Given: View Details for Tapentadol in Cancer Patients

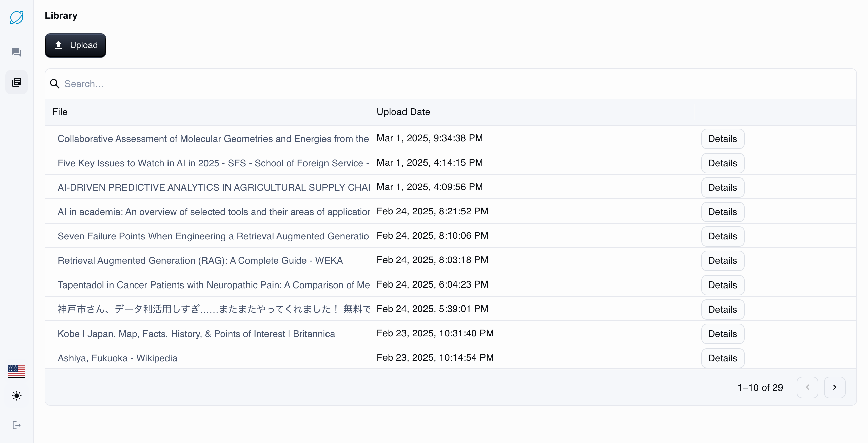Looking at the screenshot, I should coord(722,285).
